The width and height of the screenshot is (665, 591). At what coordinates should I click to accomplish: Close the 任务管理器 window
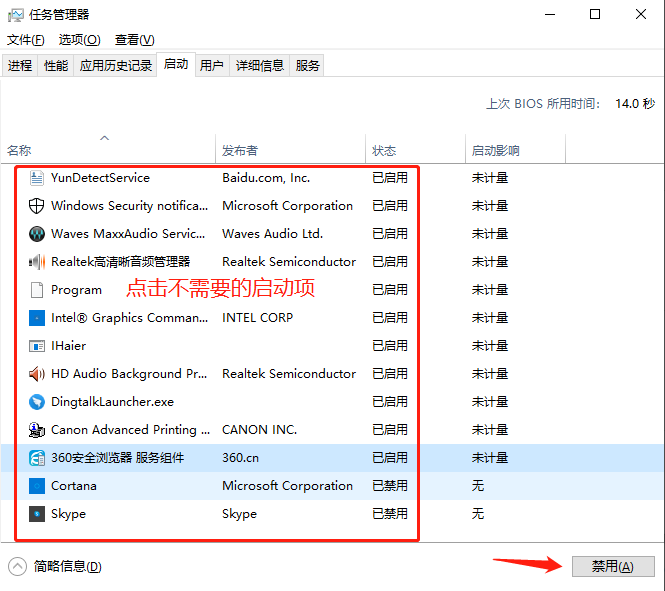point(641,14)
